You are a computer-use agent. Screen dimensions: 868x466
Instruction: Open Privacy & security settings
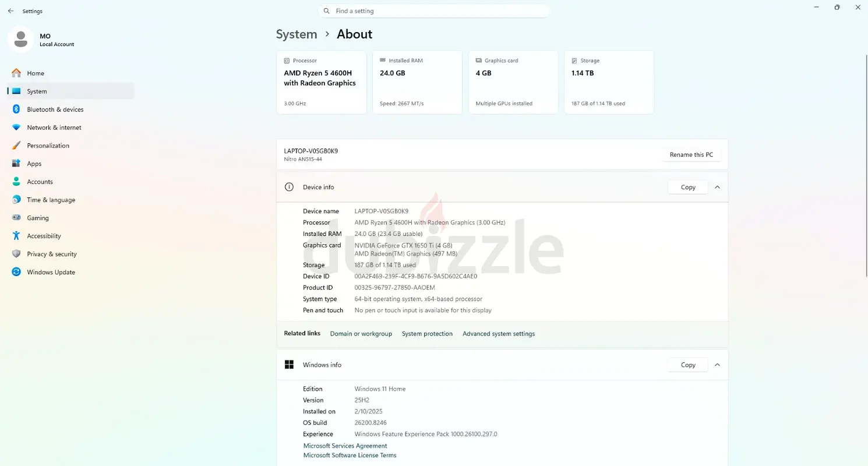click(x=70, y=254)
